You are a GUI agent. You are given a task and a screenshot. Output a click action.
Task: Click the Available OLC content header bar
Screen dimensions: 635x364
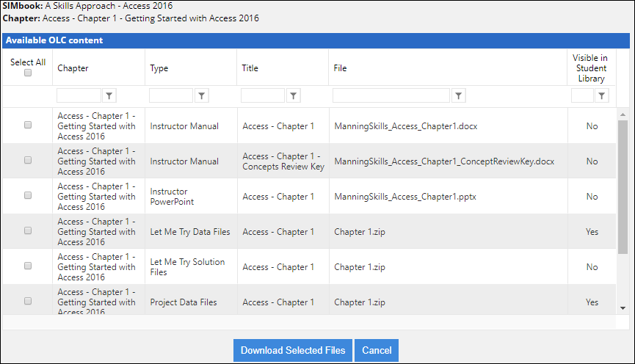pyautogui.click(x=316, y=40)
